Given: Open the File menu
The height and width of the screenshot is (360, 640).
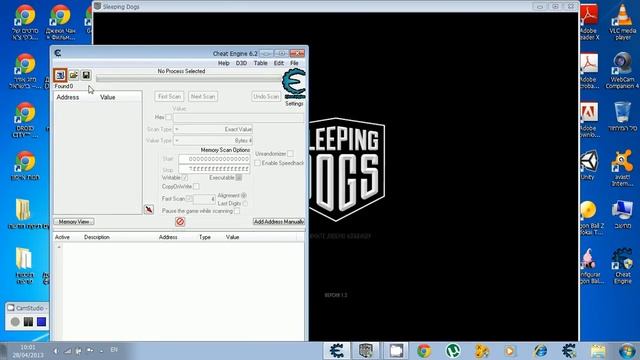Looking at the screenshot, I should (x=294, y=63).
